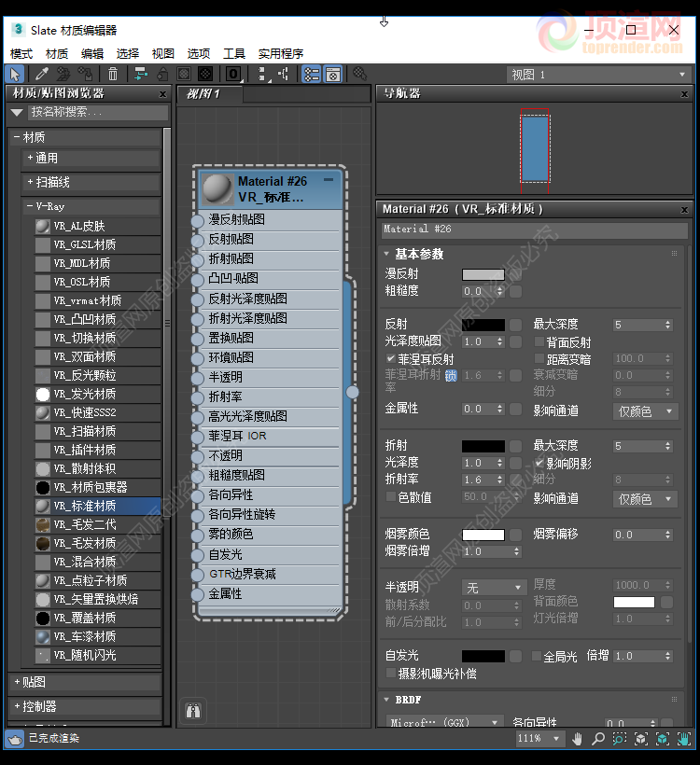Toggle the material/map browser panel icon
This screenshot has width=700, height=765.
click(x=311, y=74)
